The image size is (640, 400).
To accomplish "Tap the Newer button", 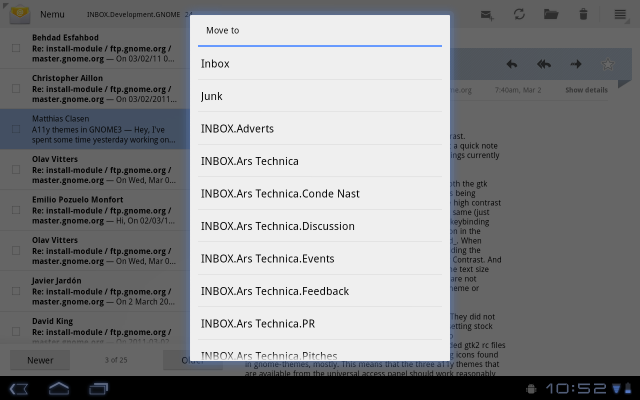I will click(x=40, y=360).
